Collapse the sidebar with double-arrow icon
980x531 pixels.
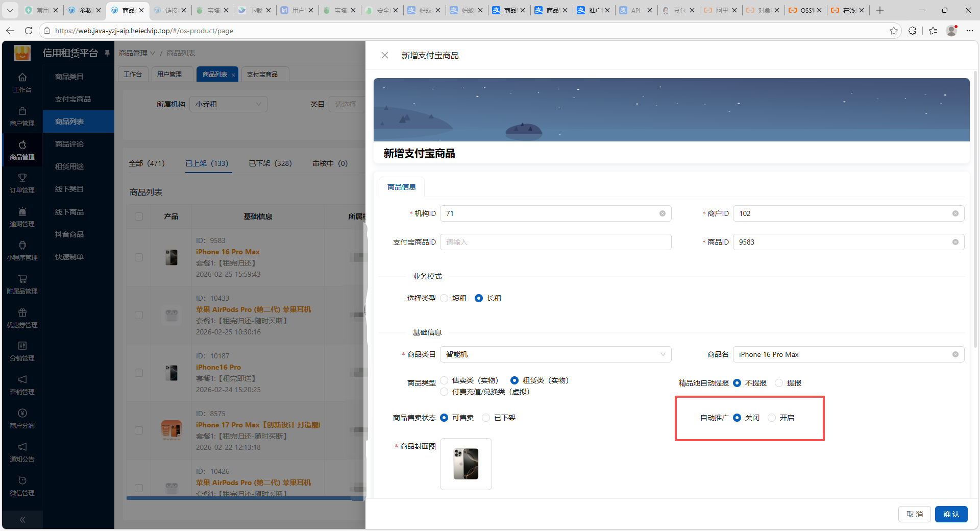point(22,520)
